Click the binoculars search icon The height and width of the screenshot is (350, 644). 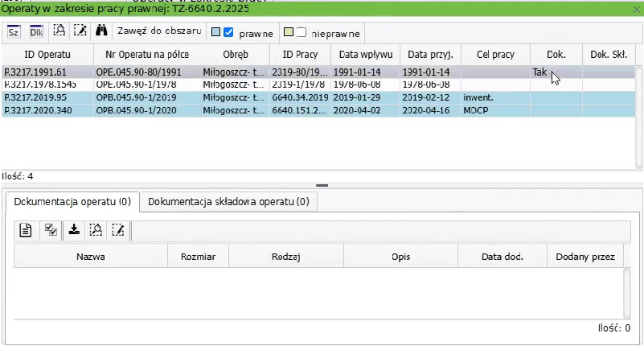click(102, 32)
